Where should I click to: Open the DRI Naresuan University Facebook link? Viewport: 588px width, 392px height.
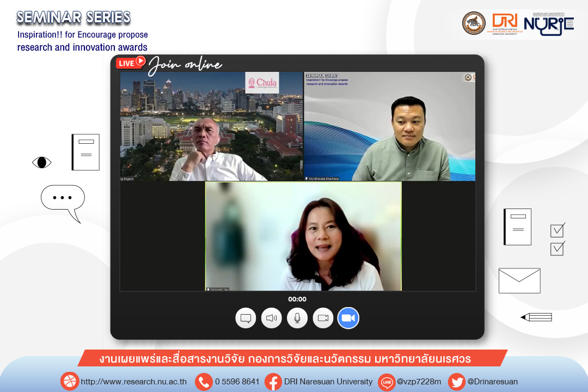pos(328,382)
